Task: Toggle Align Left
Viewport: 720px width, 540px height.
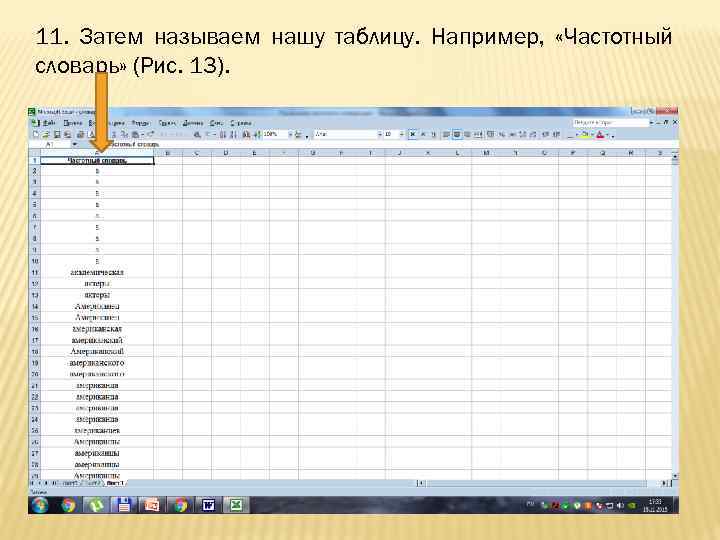Action: [x=446, y=134]
